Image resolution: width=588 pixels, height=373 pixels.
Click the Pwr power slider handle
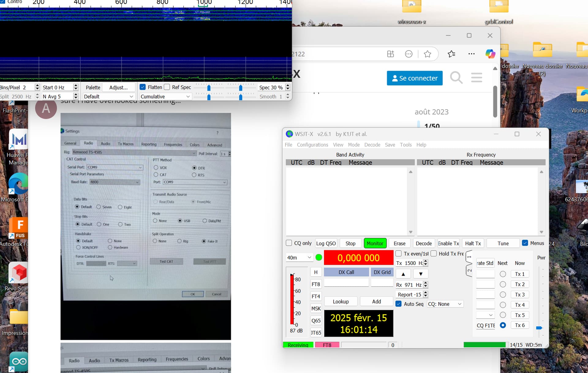(539, 328)
